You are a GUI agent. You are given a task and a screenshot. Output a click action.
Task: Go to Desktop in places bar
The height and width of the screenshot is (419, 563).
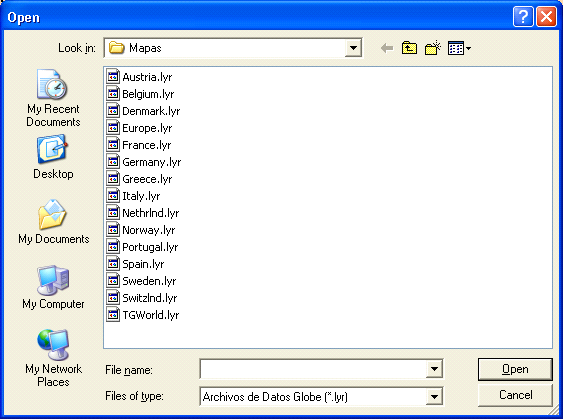point(53,157)
